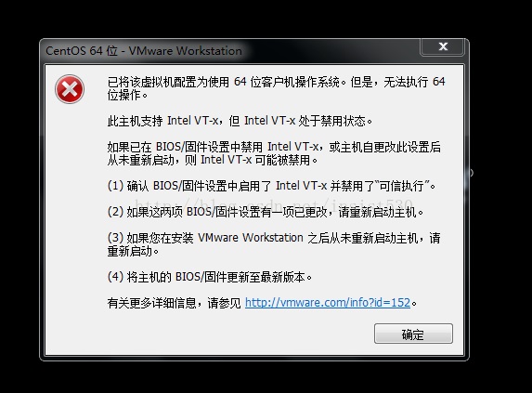Click empty dialog area left of 确定 button
The height and width of the screenshot is (393, 532).
tap(238, 334)
